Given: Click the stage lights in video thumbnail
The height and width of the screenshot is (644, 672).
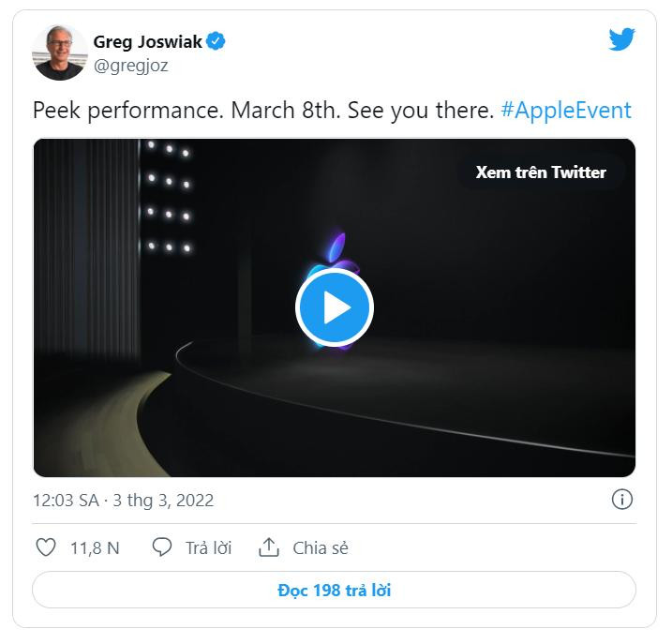Looking at the screenshot, I should [x=169, y=197].
